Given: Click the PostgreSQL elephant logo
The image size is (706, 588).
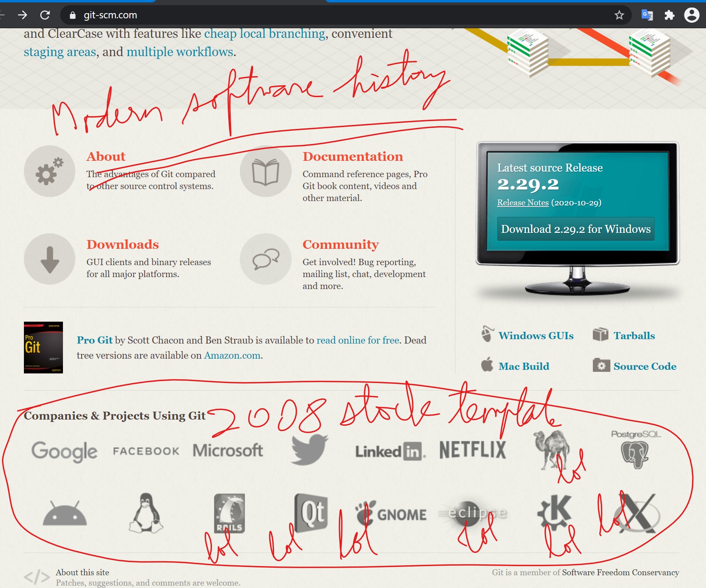Looking at the screenshot, I should click(x=635, y=450).
